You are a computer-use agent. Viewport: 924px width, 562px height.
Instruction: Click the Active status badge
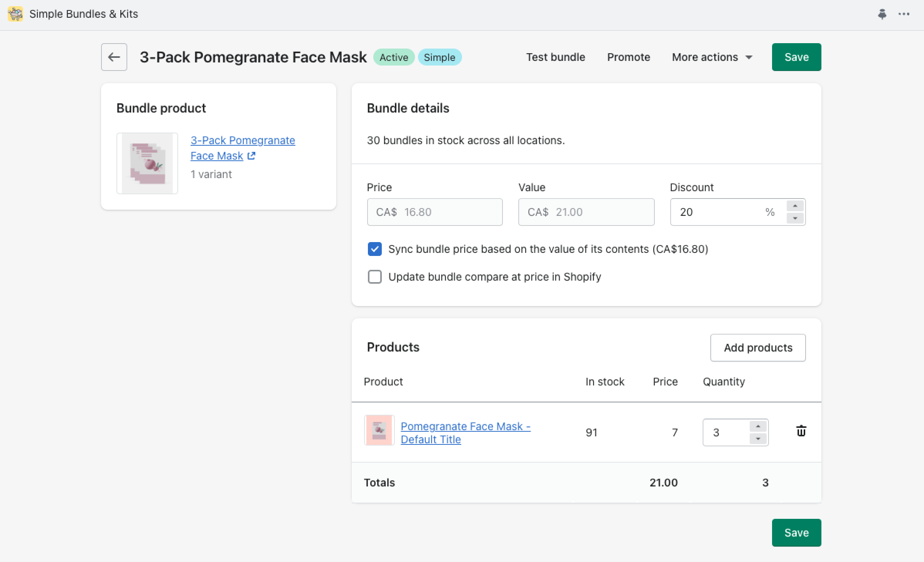(394, 57)
